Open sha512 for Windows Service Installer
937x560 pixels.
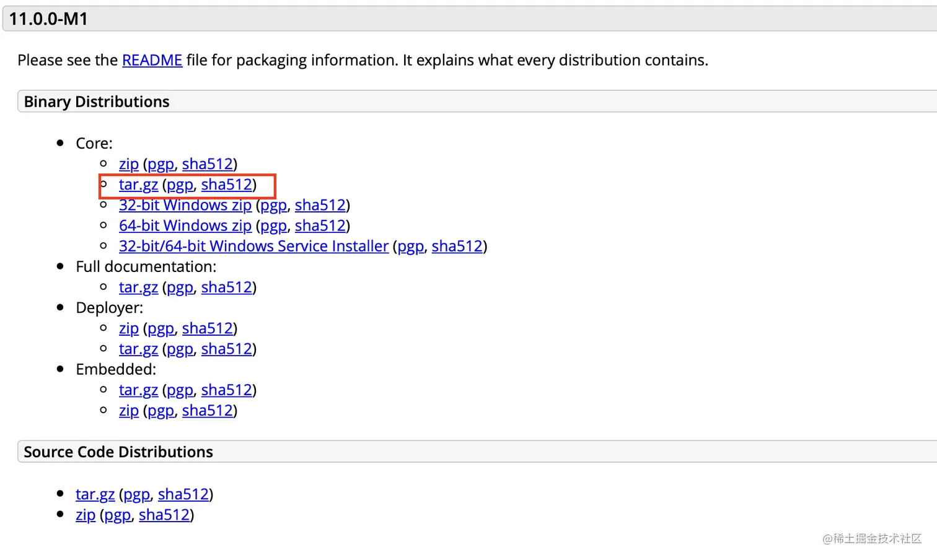457,246
